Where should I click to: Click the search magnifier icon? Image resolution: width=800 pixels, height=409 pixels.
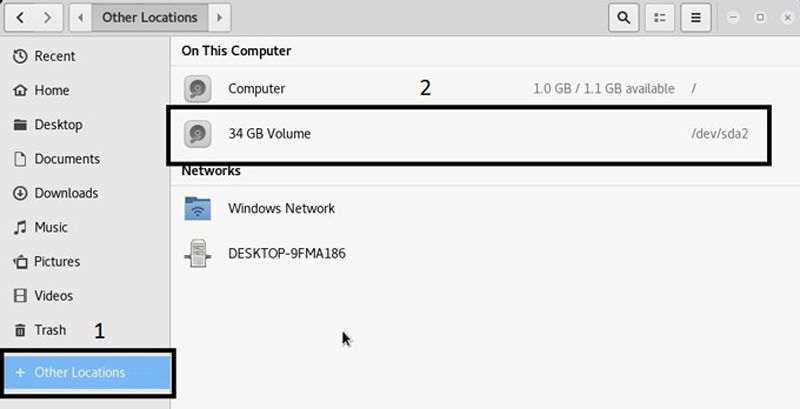click(x=624, y=17)
